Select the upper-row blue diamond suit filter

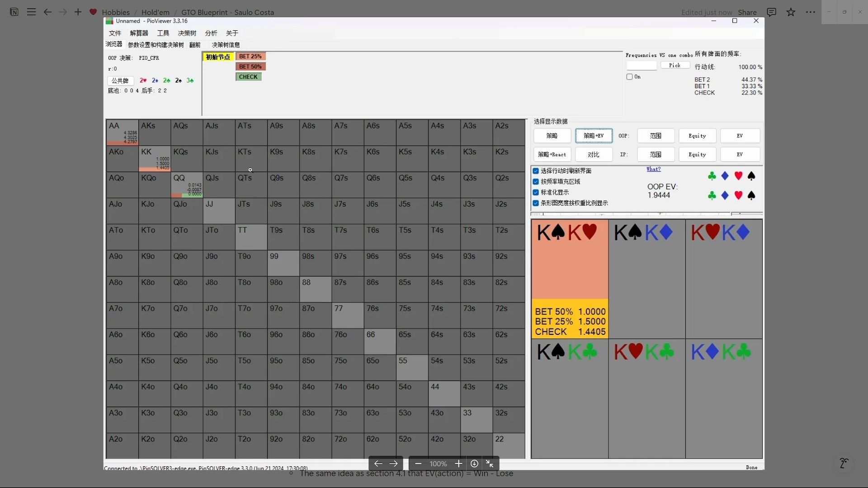coord(725,176)
